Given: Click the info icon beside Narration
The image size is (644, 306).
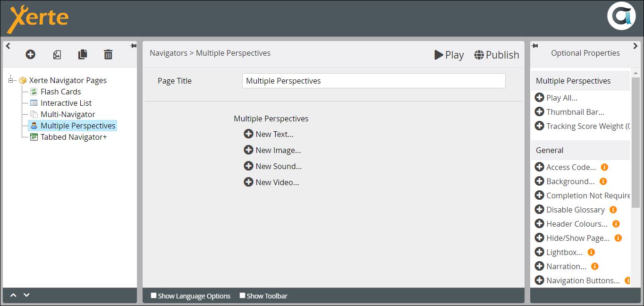Looking at the screenshot, I should 595,266.
